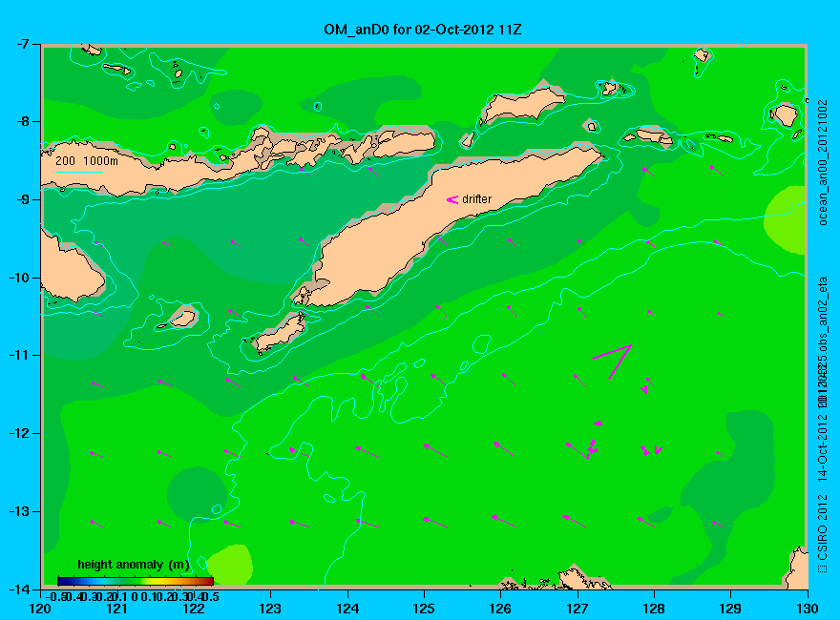Click the dark green circular eddy near 122E, 13S
The image size is (840, 620).
pos(198,494)
